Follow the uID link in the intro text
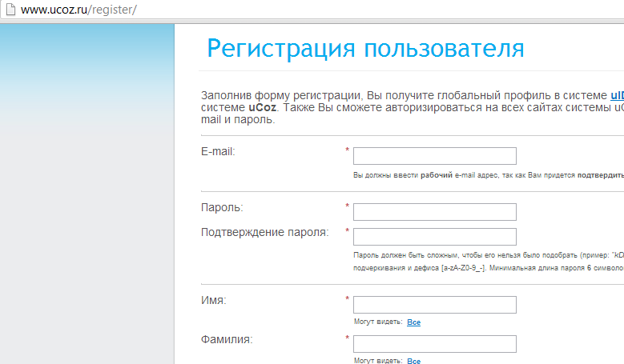 (x=616, y=94)
